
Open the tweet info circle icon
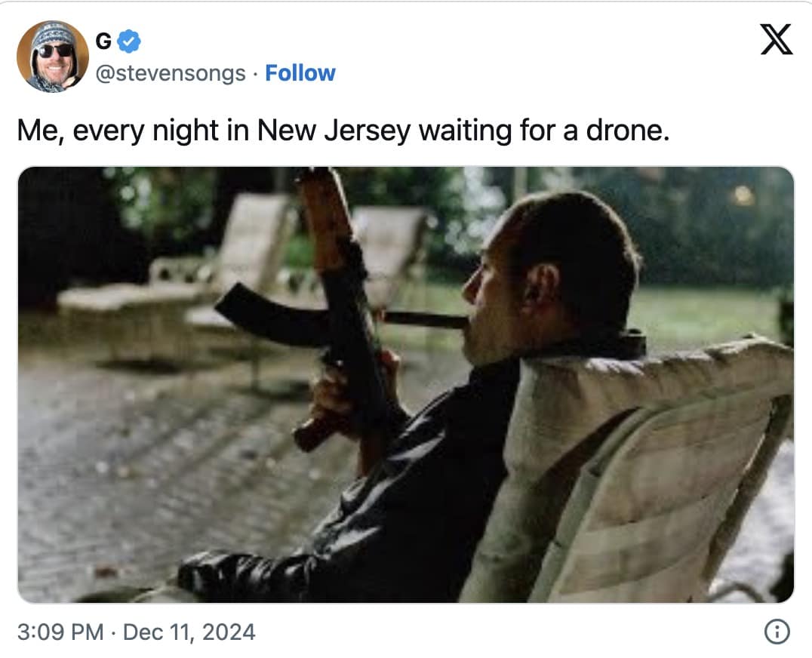point(777,632)
